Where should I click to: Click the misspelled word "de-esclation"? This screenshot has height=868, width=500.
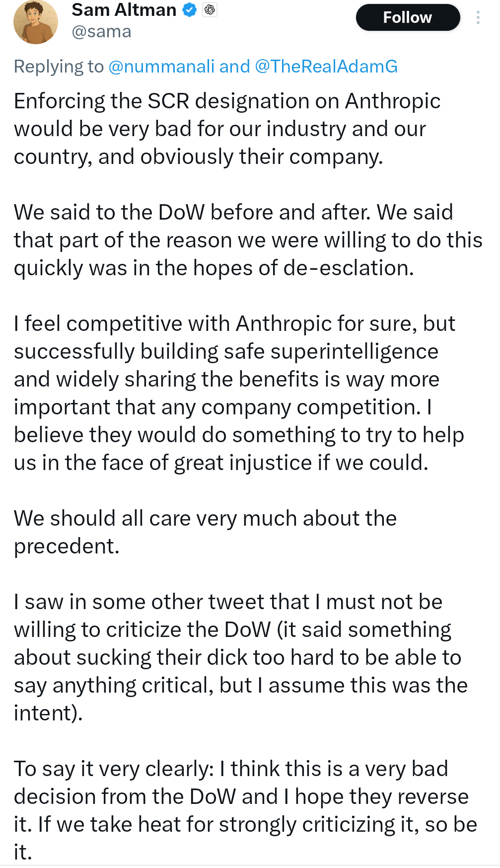pyautogui.click(x=349, y=268)
